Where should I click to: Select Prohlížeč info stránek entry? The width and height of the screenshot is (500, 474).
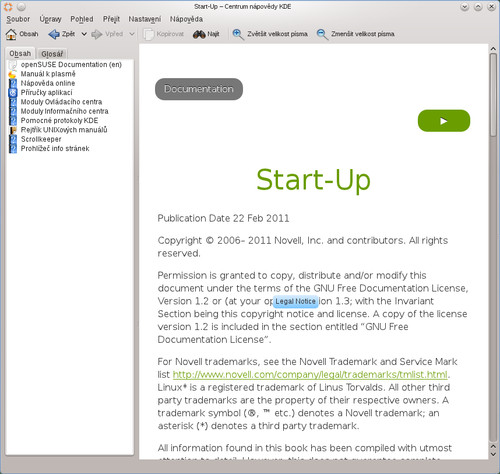click(55, 149)
